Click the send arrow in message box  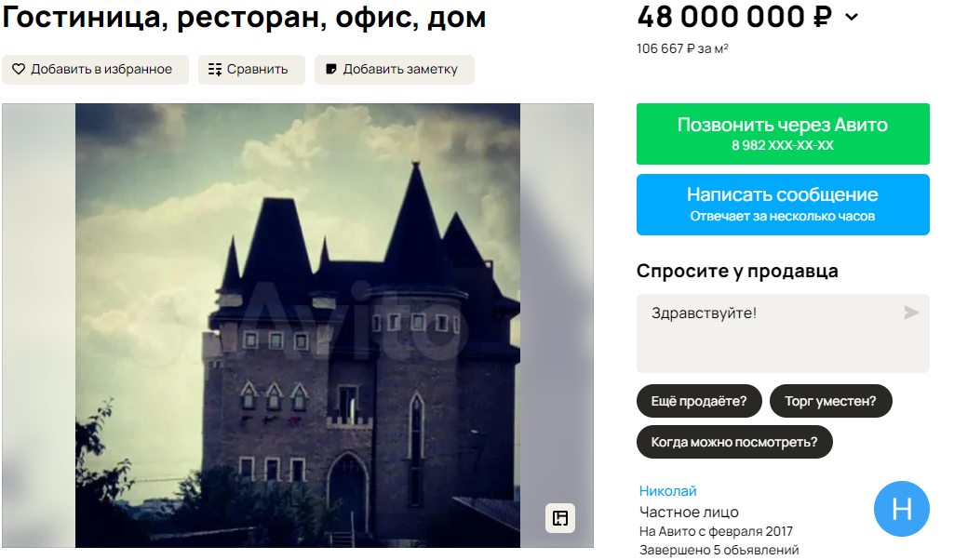911,313
